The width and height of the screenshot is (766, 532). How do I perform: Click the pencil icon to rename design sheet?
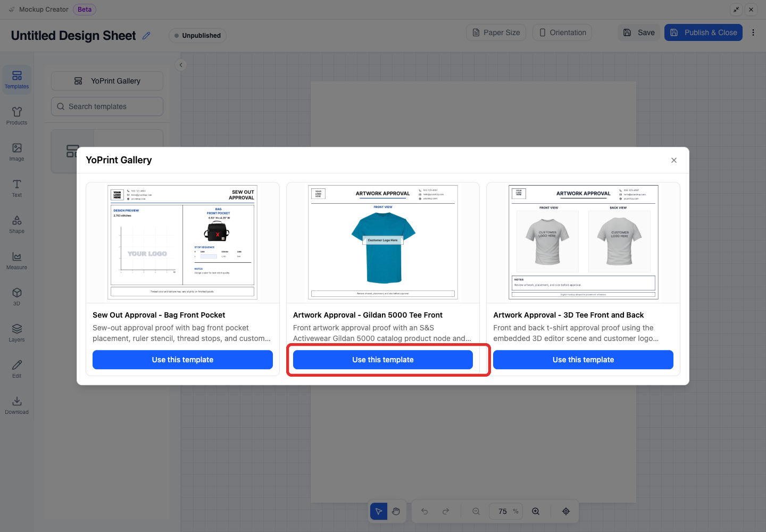(146, 36)
